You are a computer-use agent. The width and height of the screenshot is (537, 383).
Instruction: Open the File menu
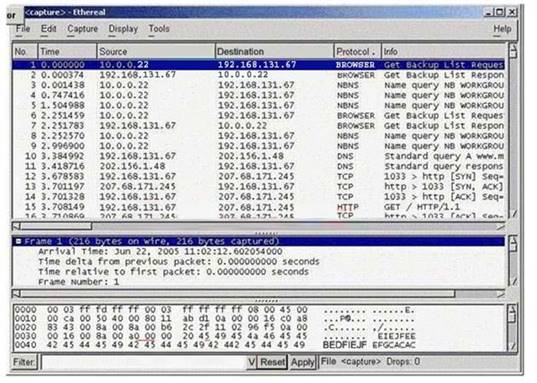click(x=23, y=29)
